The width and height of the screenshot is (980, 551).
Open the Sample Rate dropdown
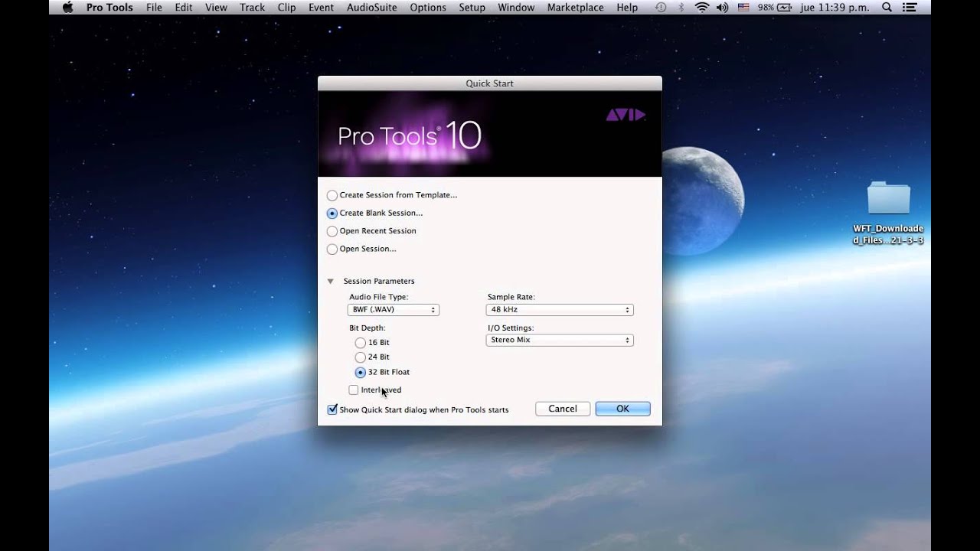(x=560, y=310)
